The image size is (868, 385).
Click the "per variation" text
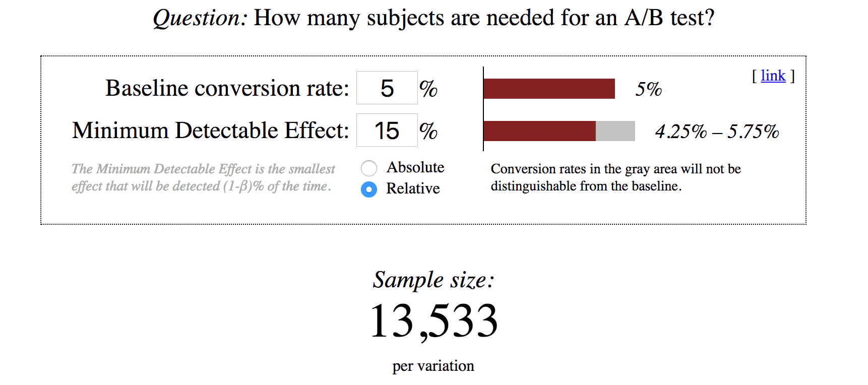coord(433,366)
